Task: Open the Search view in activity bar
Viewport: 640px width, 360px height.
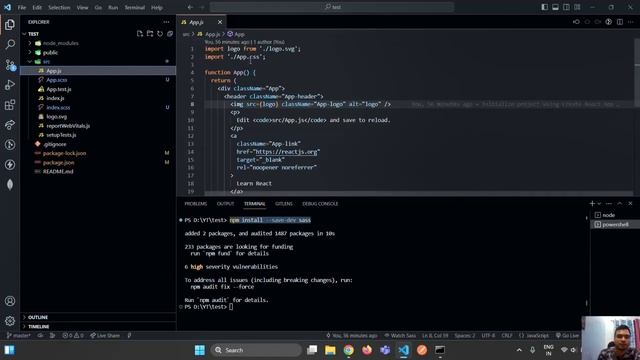Action: click(10, 44)
